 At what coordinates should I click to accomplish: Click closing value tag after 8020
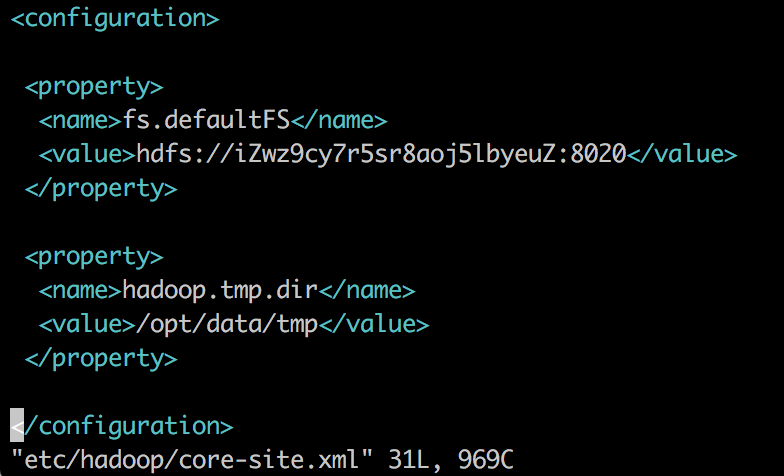coord(682,154)
